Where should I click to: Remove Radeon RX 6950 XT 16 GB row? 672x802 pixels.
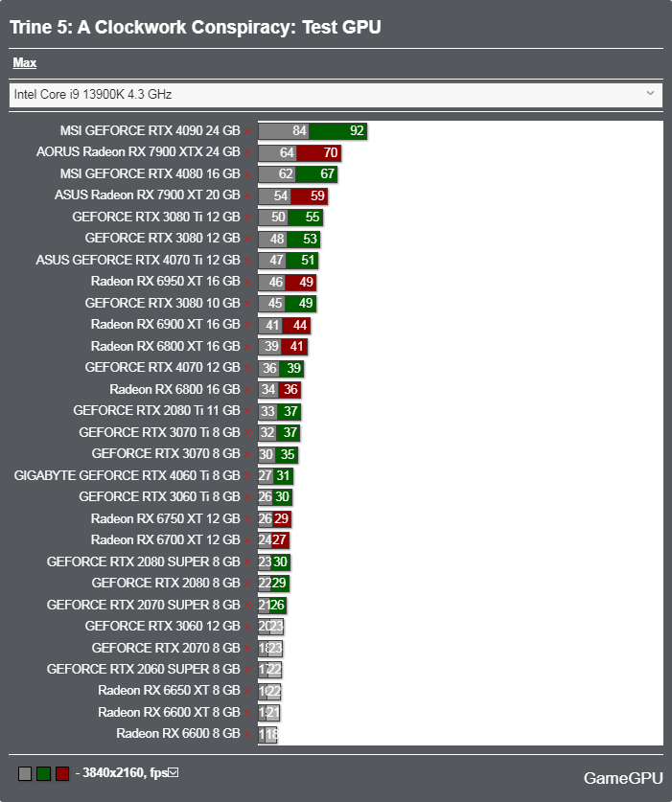247,283
